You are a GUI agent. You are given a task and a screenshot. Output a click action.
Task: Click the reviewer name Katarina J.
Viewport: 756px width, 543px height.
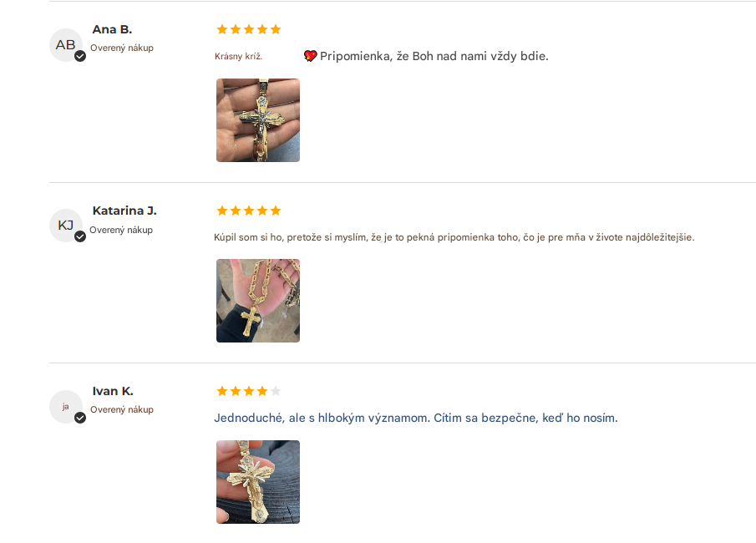click(124, 211)
